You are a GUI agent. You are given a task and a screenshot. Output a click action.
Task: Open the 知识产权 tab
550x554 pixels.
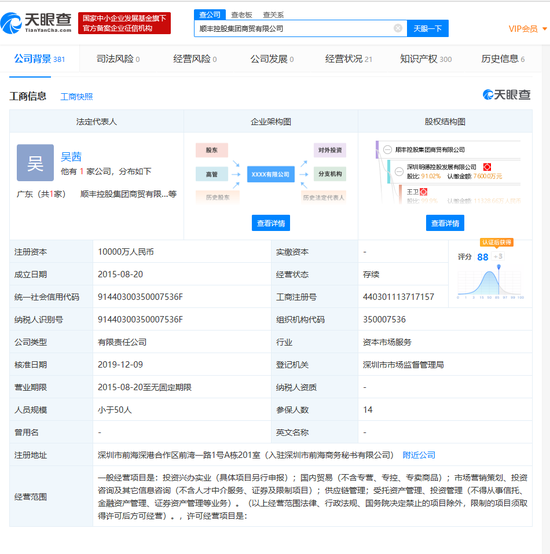(426, 59)
